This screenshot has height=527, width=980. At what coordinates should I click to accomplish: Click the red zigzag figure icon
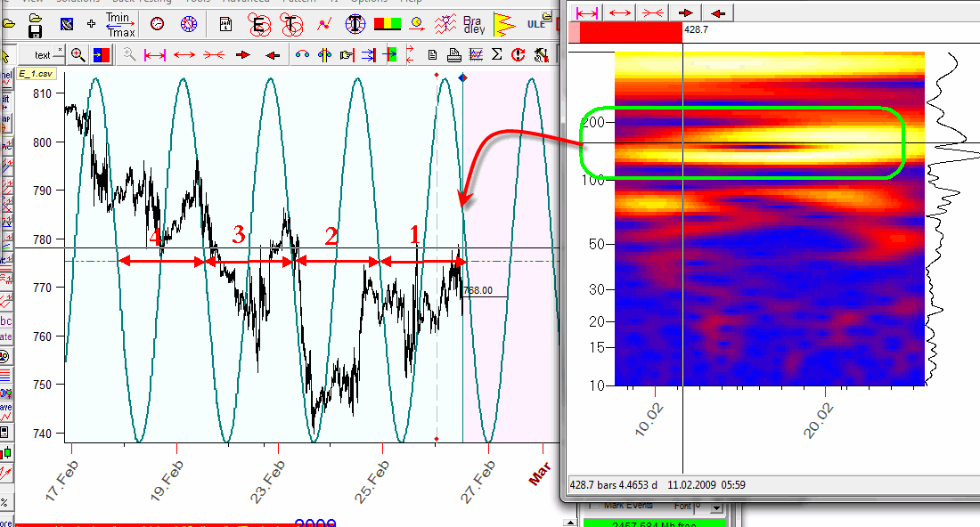tap(445, 24)
